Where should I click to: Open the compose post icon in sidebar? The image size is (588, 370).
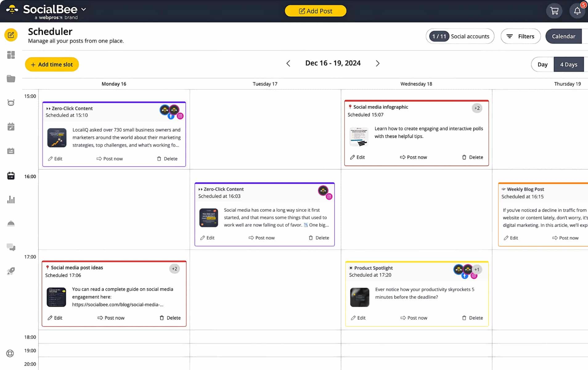11,35
